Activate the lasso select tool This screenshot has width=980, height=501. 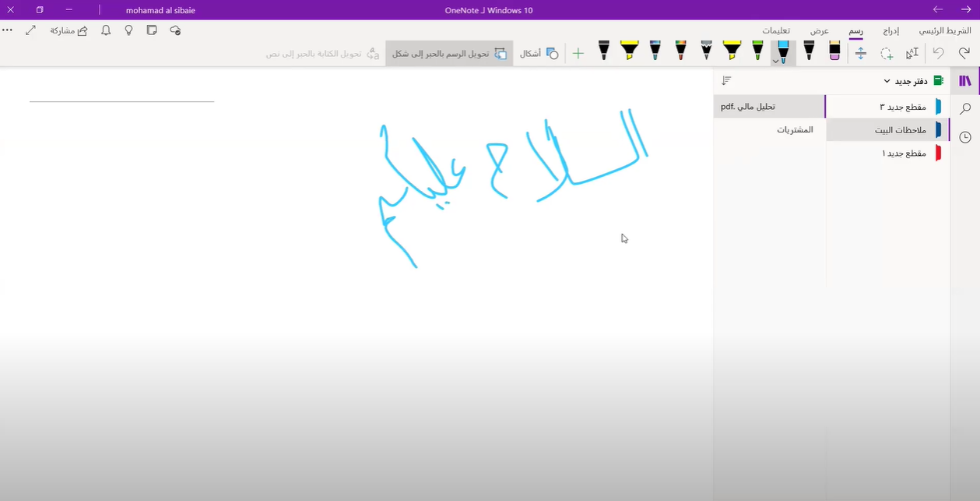(x=887, y=54)
